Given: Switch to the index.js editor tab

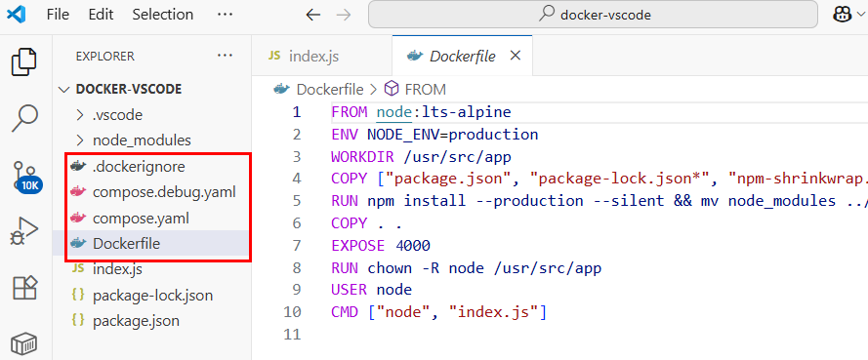Looking at the screenshot, I should pyautogui.click(x=321, y=56).
